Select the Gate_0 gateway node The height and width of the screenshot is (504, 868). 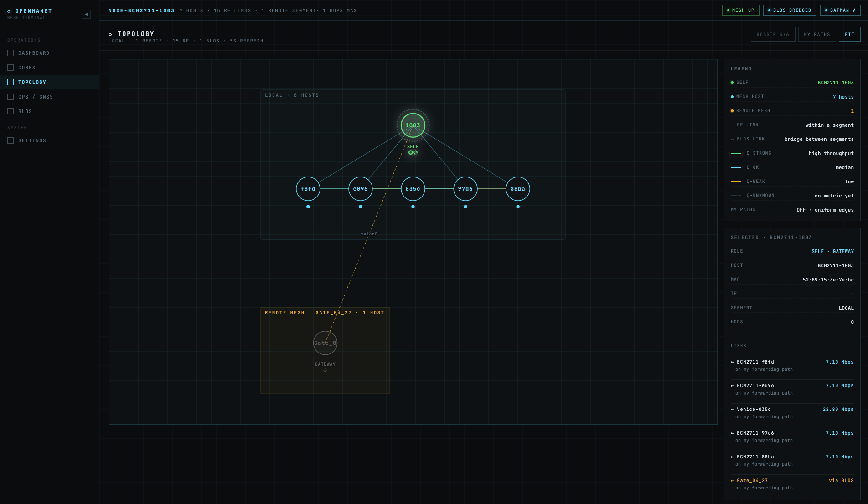325,343
